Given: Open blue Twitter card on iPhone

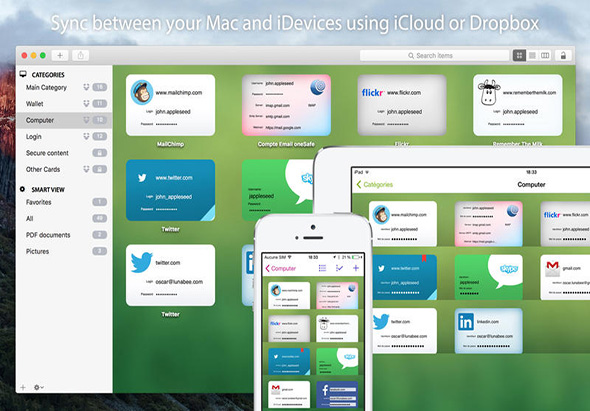Looking at the screenshot, I should pyautogui.click(x=289, y=361).
